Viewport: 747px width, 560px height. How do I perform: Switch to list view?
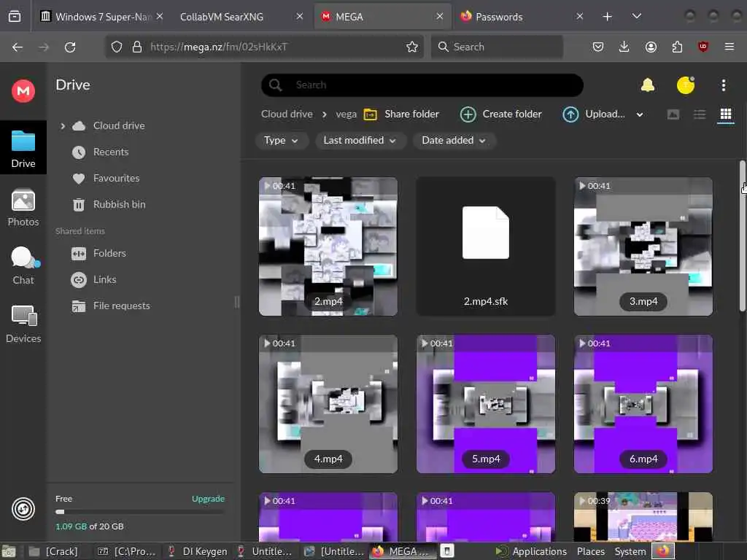[700, 114]
